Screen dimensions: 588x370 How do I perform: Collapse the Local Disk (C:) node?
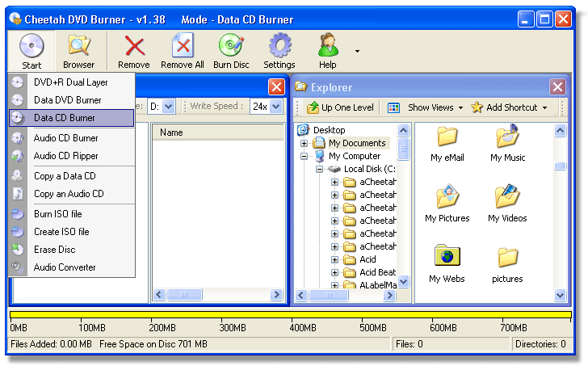tap(320, 169)
